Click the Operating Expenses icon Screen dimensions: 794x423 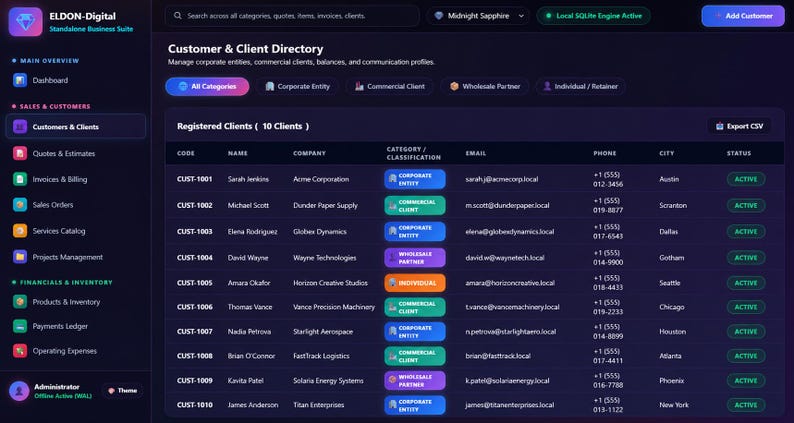pyautogui.click(x=20, y=351)
